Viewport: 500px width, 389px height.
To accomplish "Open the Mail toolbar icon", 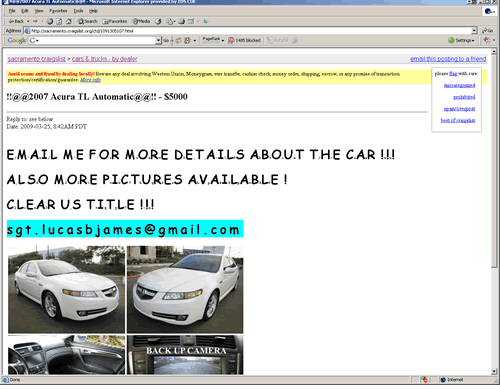I will [171, 21].
